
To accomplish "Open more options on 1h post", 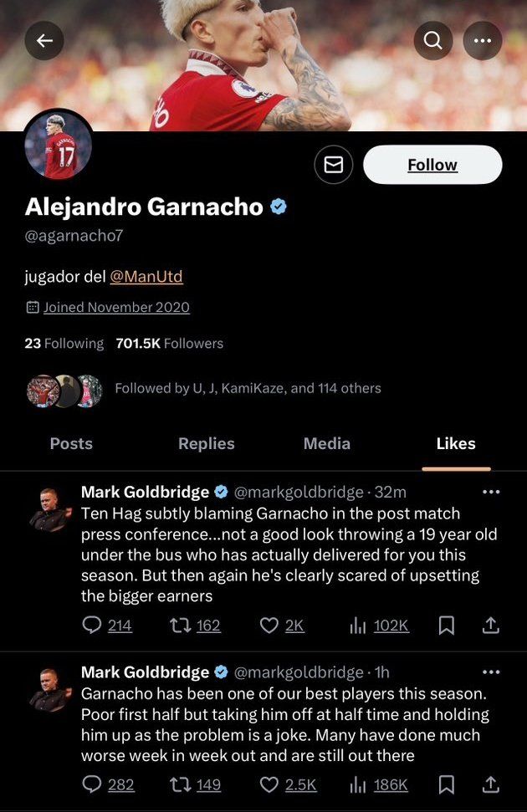I will click(x=491, y=672).
